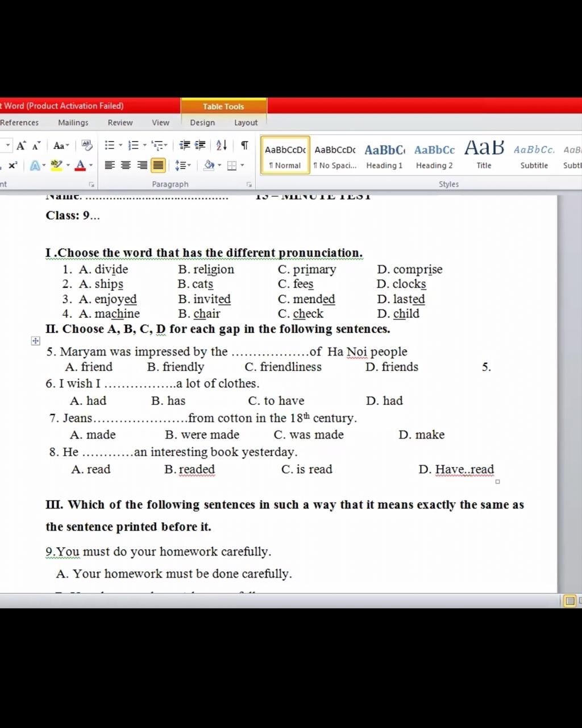Screen dimensions: 582x728
Task: Click the Line Spacing icon
Action: pyautogui.click(x=180, y=166)
